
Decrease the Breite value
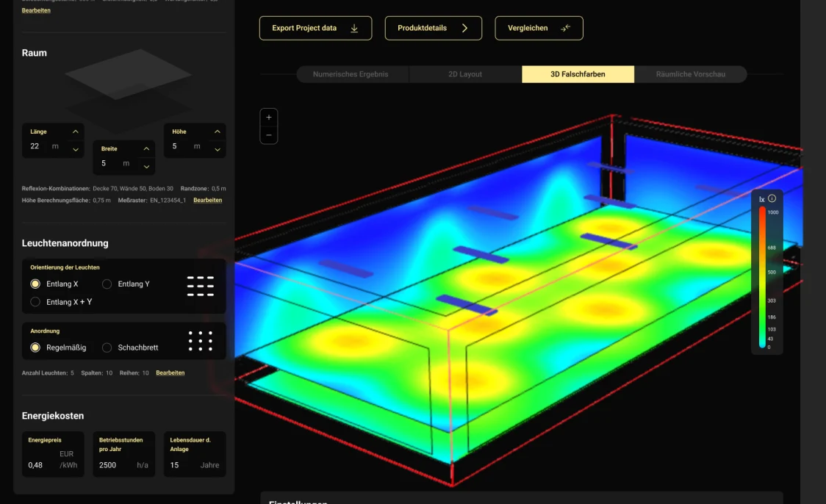tap(146, 167)
